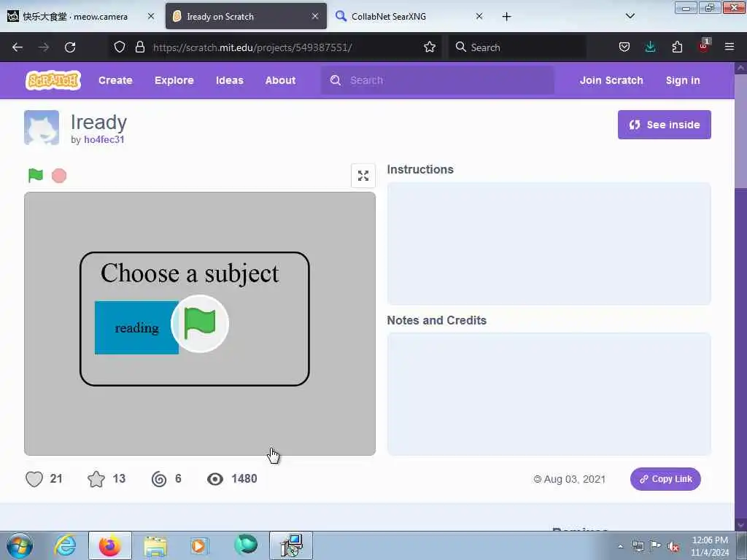Screen dimensions: 747x560
Task: Open the Firefox hamburger menu
Action: click(x=729, y=47)
